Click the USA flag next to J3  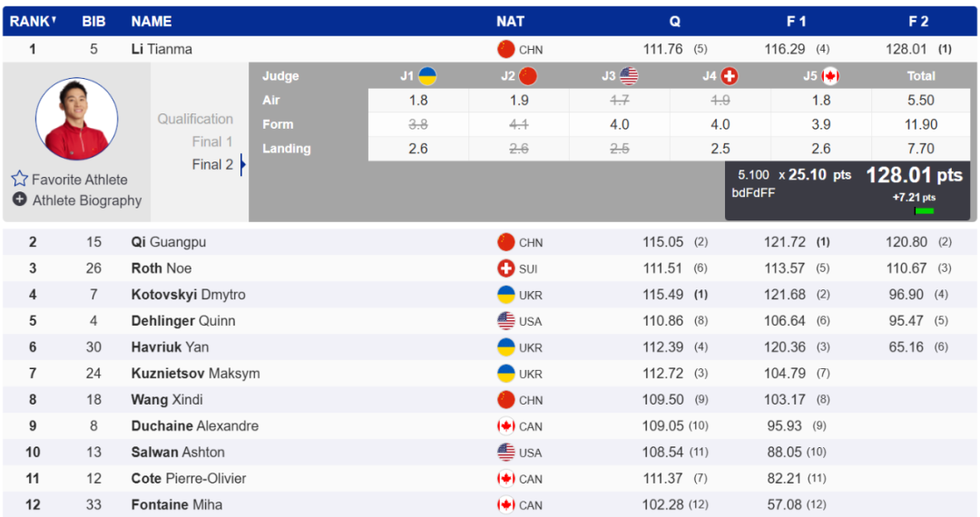point(629,76)
